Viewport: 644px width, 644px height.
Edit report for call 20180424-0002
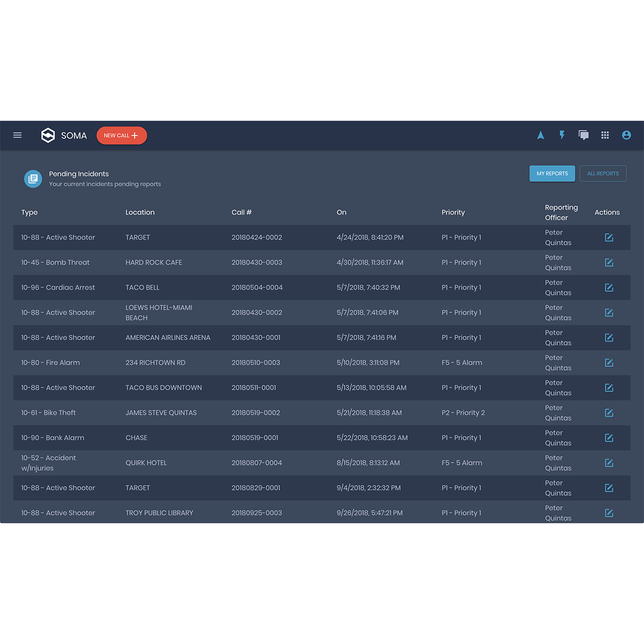(x=609, y=237)
